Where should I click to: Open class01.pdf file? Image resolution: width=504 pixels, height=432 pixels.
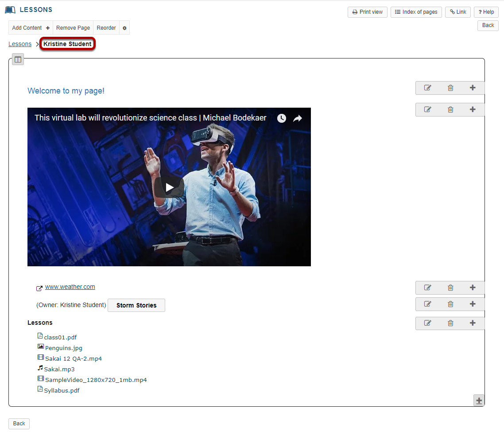click(60, 337)
